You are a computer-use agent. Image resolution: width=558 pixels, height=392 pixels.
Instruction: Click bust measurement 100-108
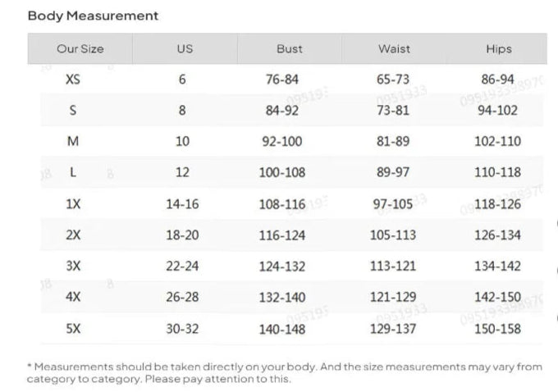(x=281, y=173)
